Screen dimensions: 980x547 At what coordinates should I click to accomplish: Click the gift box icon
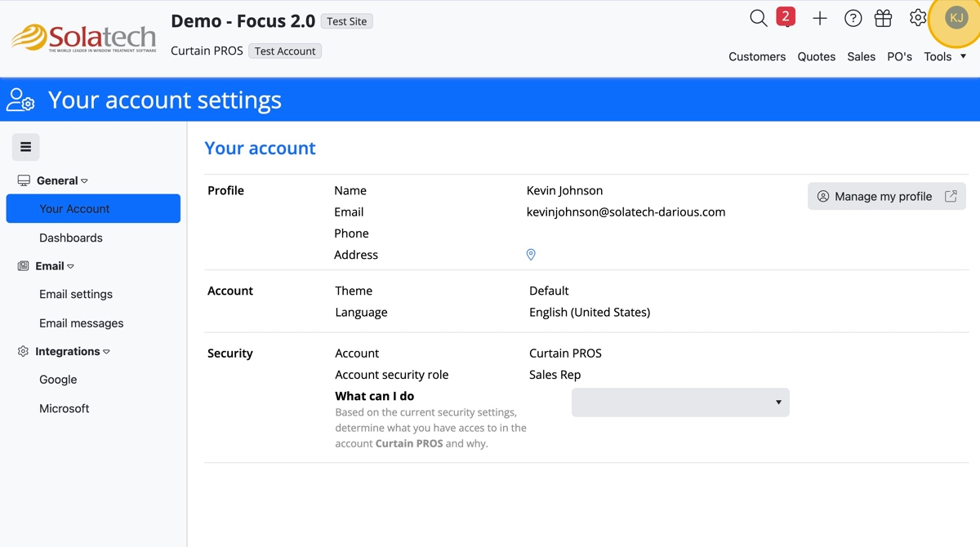(x=883, y=18)
